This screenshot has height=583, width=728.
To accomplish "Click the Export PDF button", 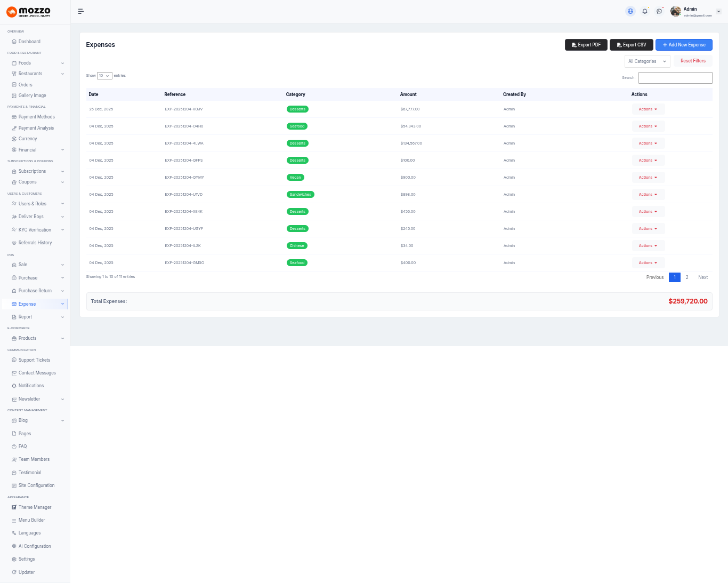I will [x=586, y=45].
